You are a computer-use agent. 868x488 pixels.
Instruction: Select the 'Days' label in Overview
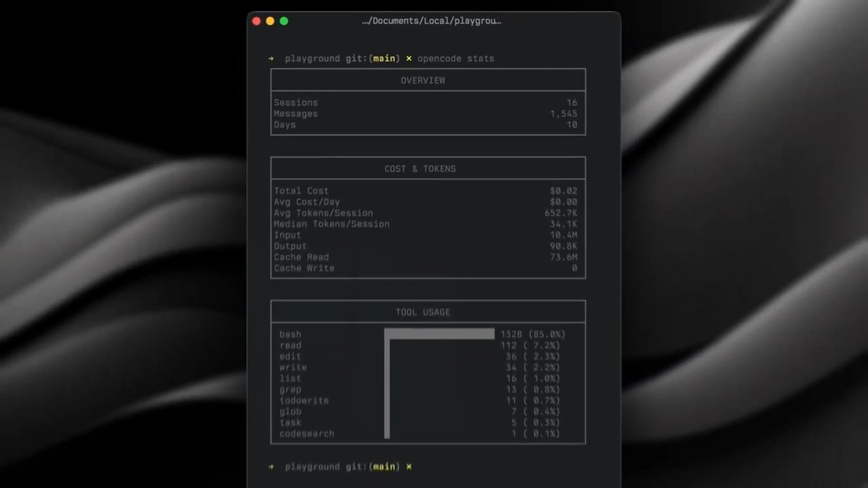click(x=284, y=124)
